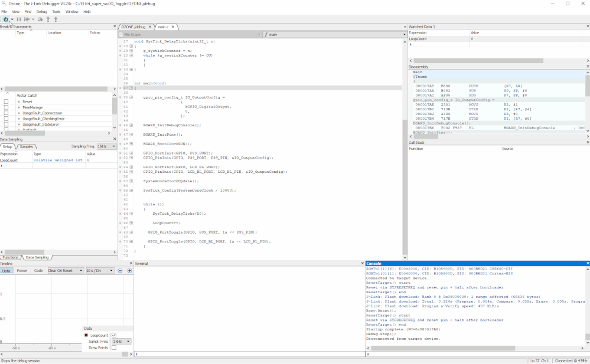Expand the source tab list arrow
590x364 pixels.
[405, 27]
